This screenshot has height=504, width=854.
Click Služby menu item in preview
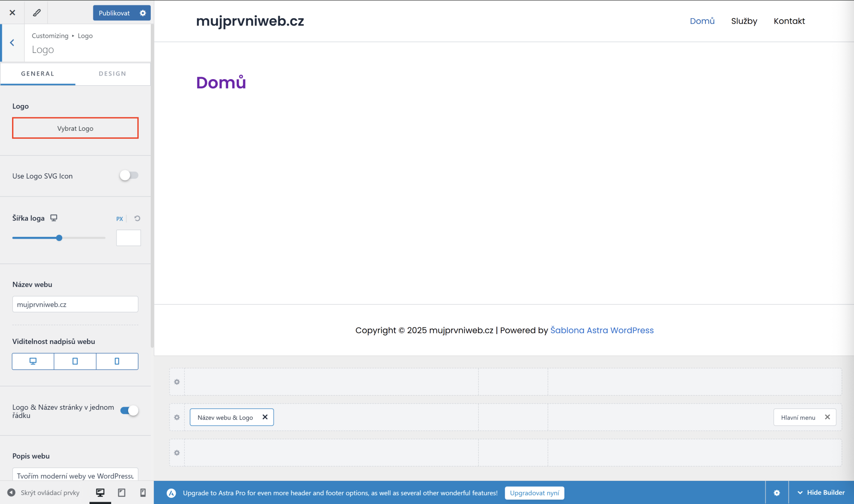coord(744,21)
